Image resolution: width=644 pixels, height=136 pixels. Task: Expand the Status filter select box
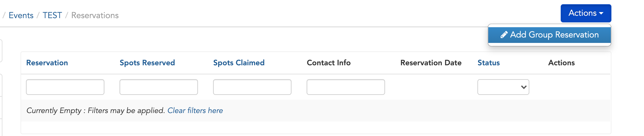[503, 87]
